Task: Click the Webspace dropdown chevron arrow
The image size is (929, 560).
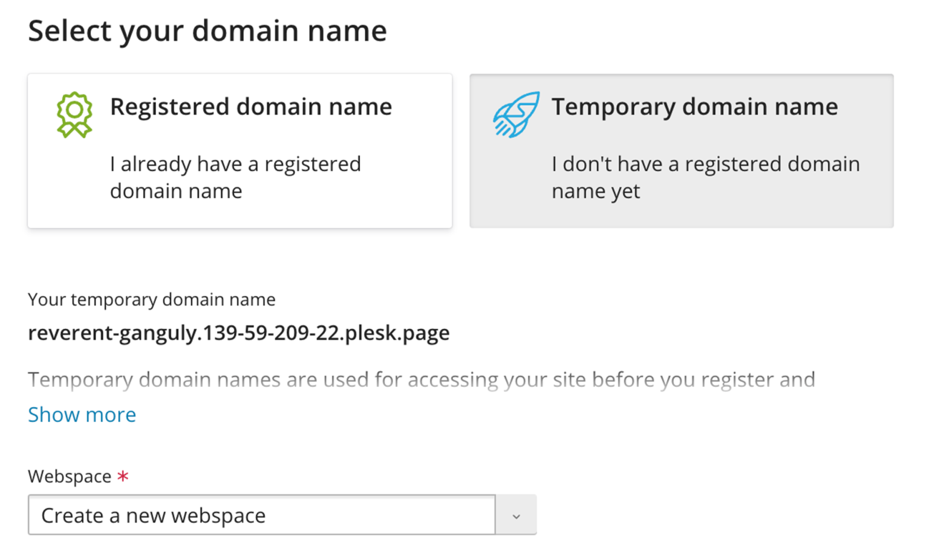Action: tap(517, 515)
